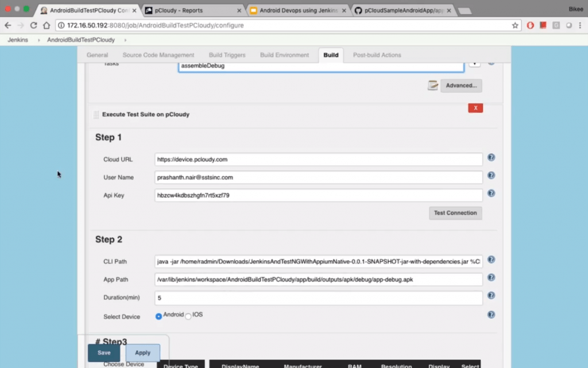Image resolution: width=588 pixels, height=368 pixels.
Task: Select the Android device radio button
Action: tap(158, 316)
